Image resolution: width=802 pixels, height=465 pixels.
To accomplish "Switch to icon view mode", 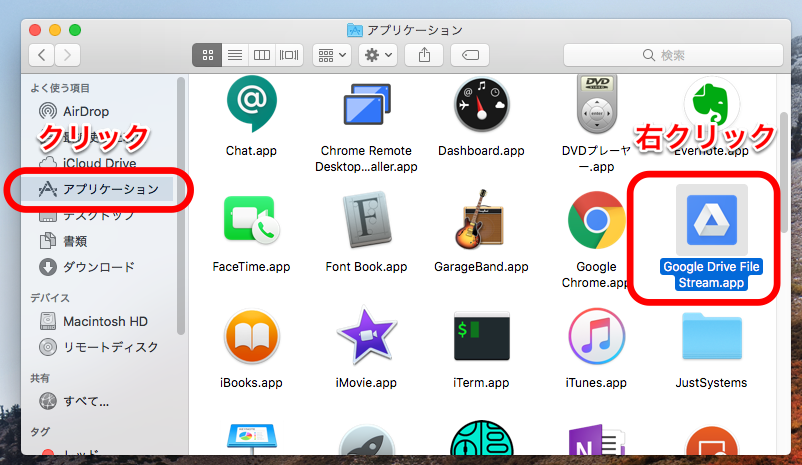I will coord(207,54).
